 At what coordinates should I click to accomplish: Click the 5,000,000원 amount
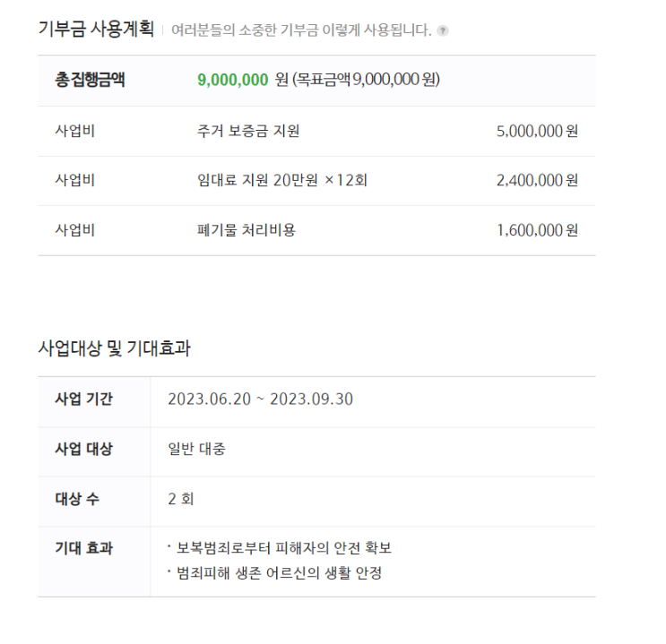[537, 131]
